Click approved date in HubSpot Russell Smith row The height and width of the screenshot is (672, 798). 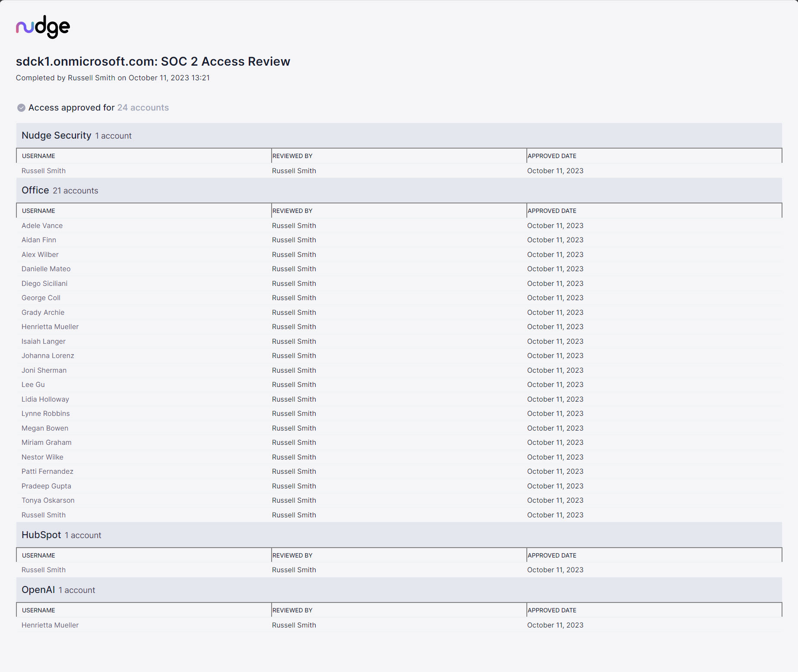[555, 570]
